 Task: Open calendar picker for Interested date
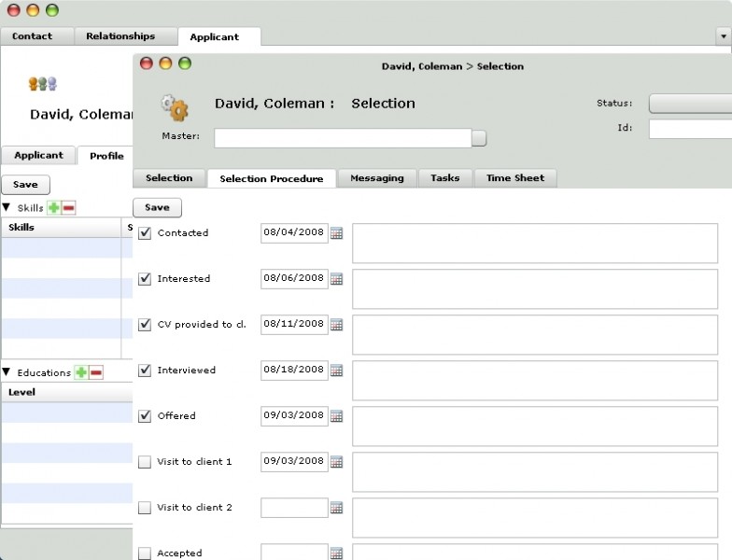click(337, 279)
